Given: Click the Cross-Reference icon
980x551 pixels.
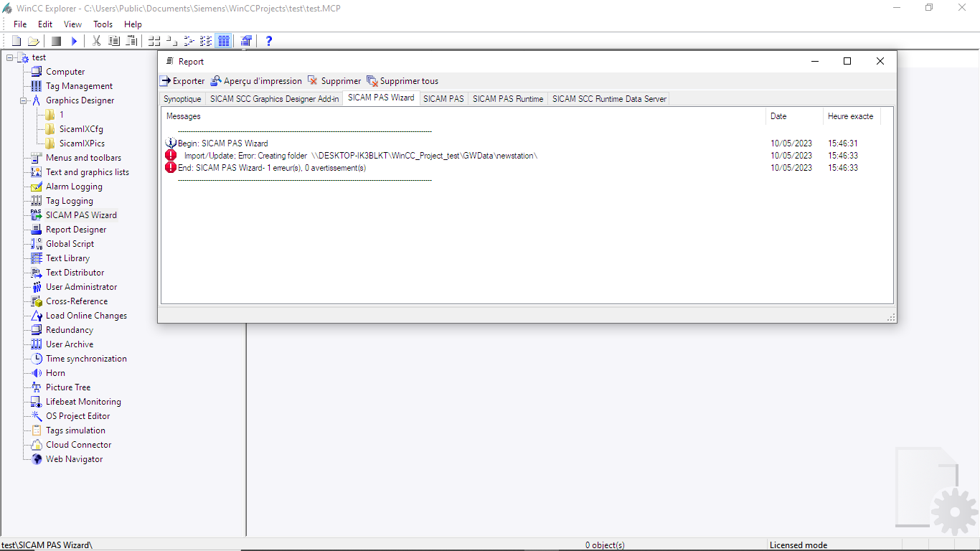Looking at the screenshot, I should tap(37, 301).
